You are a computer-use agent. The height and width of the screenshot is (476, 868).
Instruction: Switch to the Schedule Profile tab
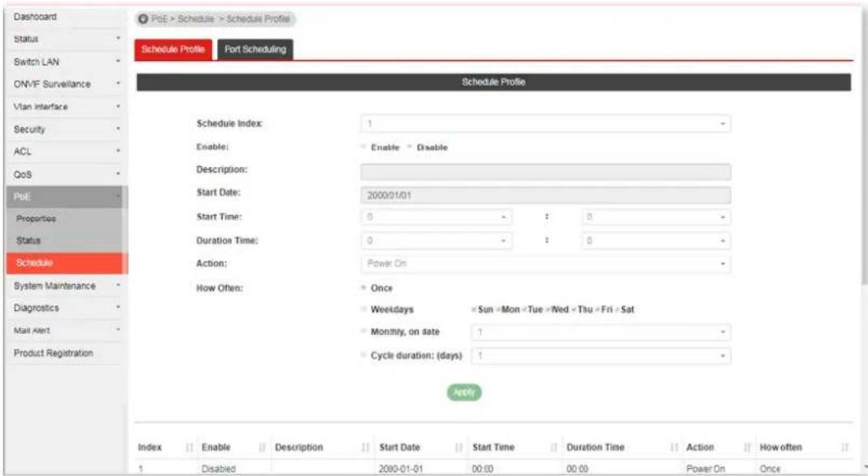coord(174,49)
